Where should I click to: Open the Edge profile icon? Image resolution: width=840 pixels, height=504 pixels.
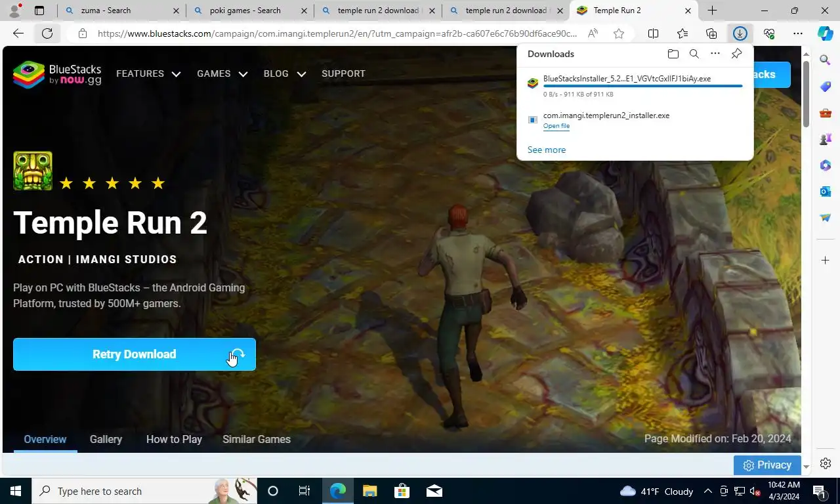(x=14, y=10)
